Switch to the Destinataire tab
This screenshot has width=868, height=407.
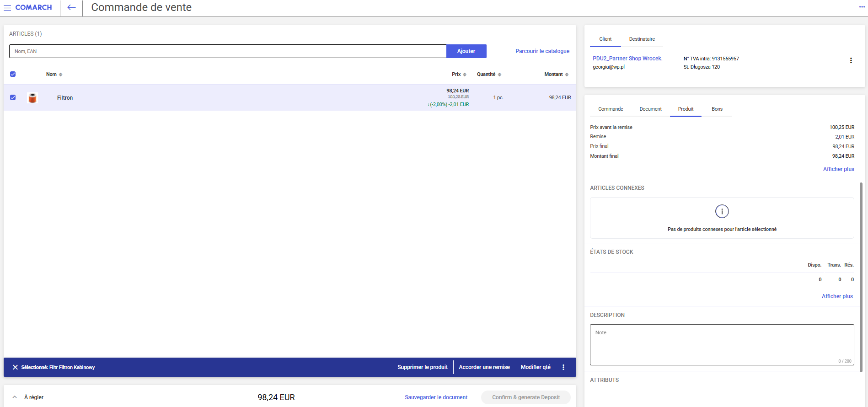(642, 39)
